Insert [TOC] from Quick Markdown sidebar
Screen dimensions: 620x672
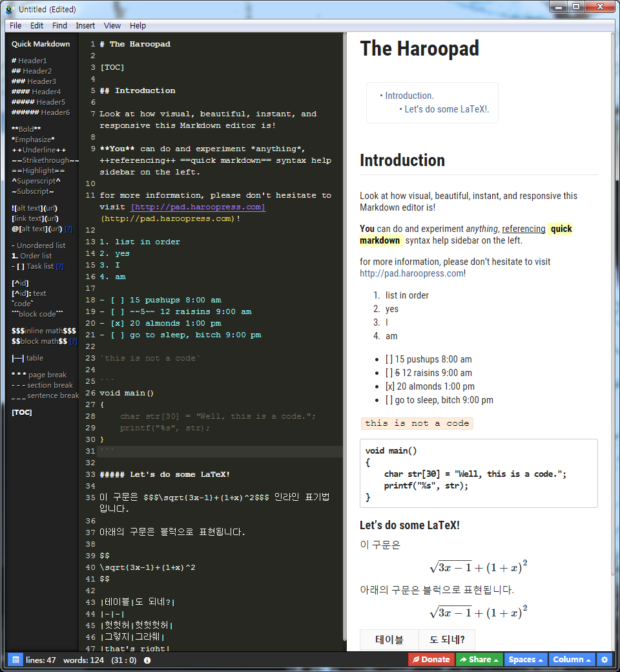(x=22, y=412)
